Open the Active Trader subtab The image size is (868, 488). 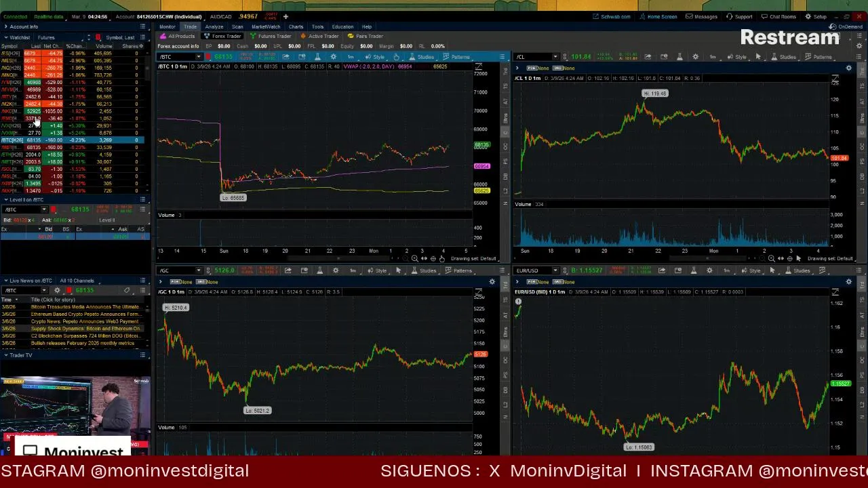[x=320, y=36]
